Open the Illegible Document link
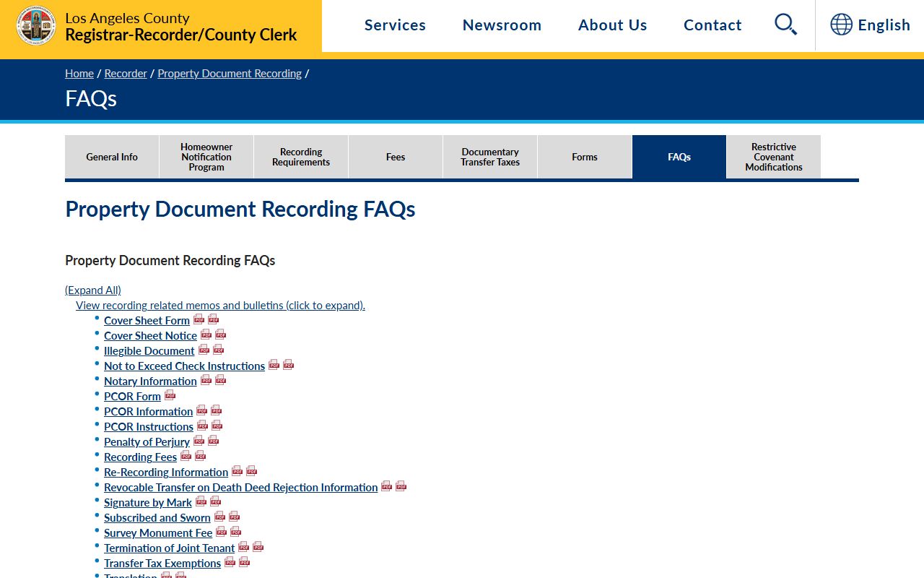Screen dimensions: 924x578 click(x=149, y=350)
